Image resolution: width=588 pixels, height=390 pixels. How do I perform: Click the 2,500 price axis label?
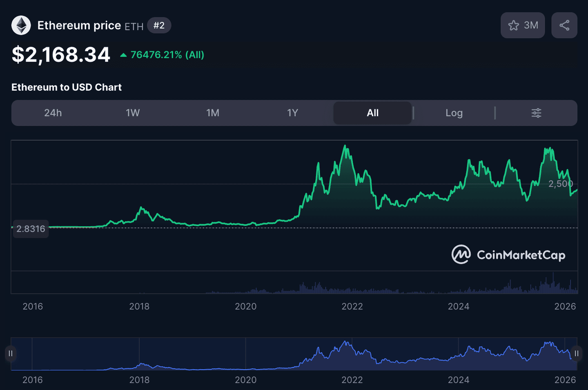point(560,184)
